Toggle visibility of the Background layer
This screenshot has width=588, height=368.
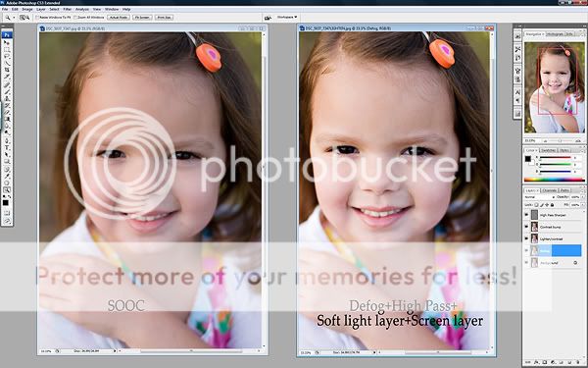pos(526,262)
